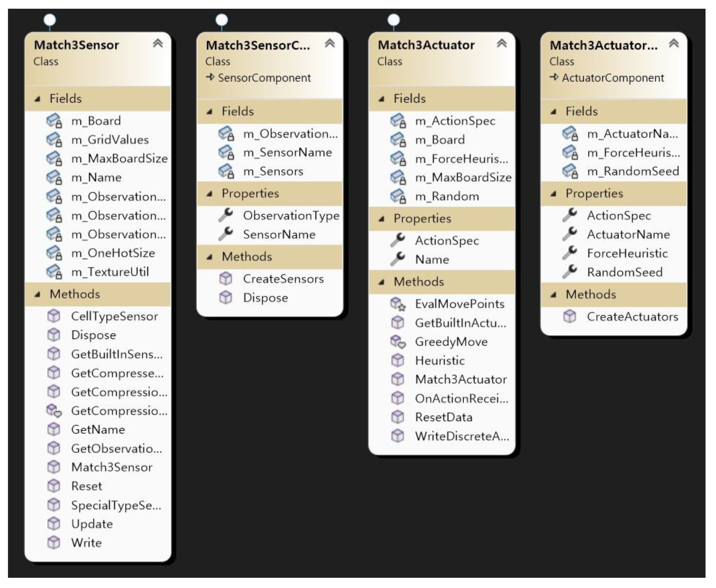Collapse the Match3Actuator class chevron
Image resolution: width=716 pixels, height=588 pixels.
502,43
